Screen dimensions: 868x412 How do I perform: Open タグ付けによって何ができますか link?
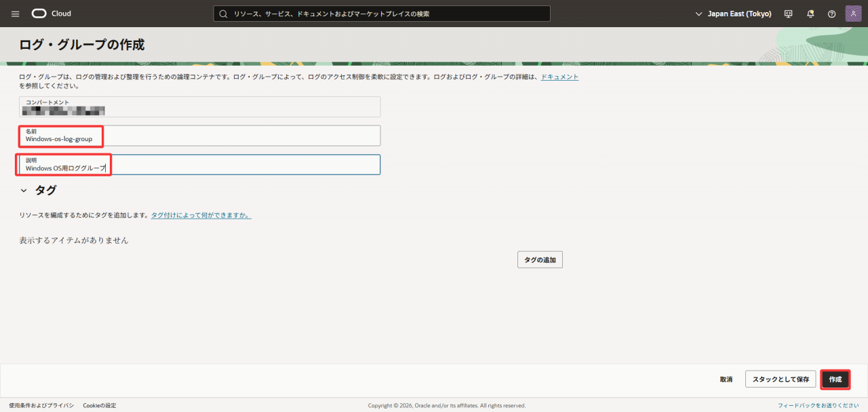click(x=201, y=215)
